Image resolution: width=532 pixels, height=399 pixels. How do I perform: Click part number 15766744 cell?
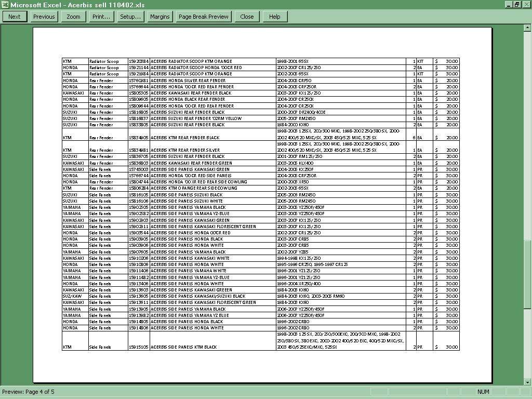(138, 176)
